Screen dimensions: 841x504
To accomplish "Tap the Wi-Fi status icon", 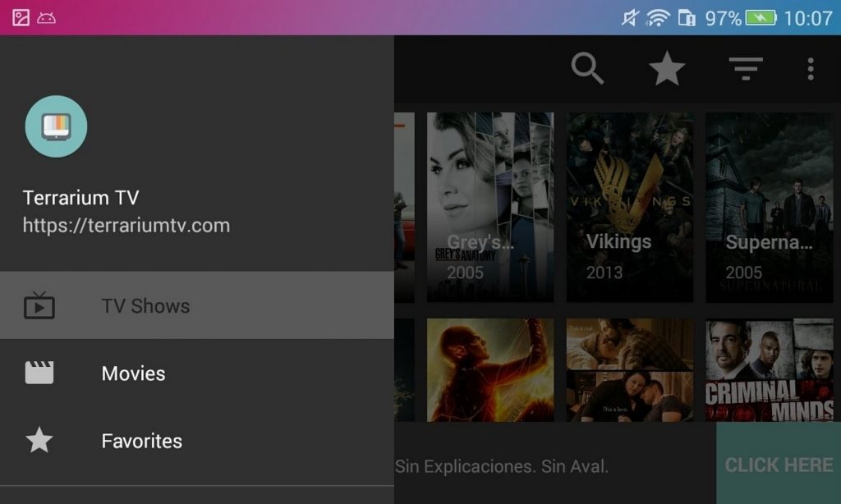I will (658, 18).
